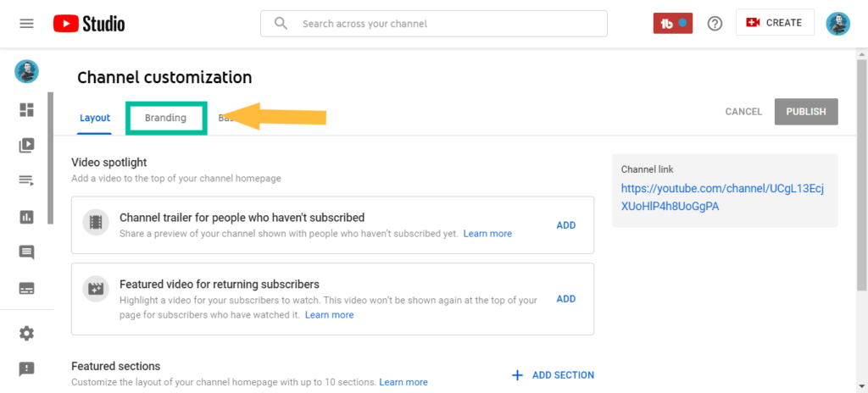The width and height of the screenshot is (868, 393).
Task: Open the Comments icon in sidebar
Action: click(x=26, y=253)
